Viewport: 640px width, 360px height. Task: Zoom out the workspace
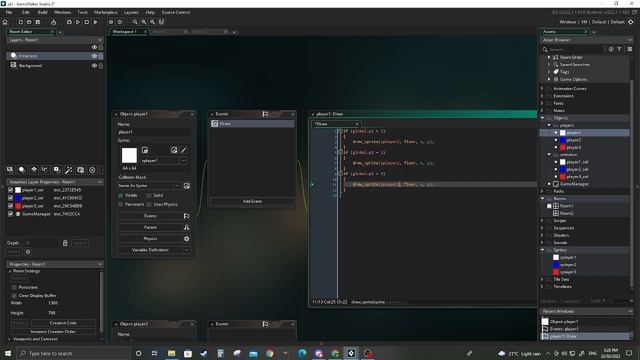(x=135, y=22)
